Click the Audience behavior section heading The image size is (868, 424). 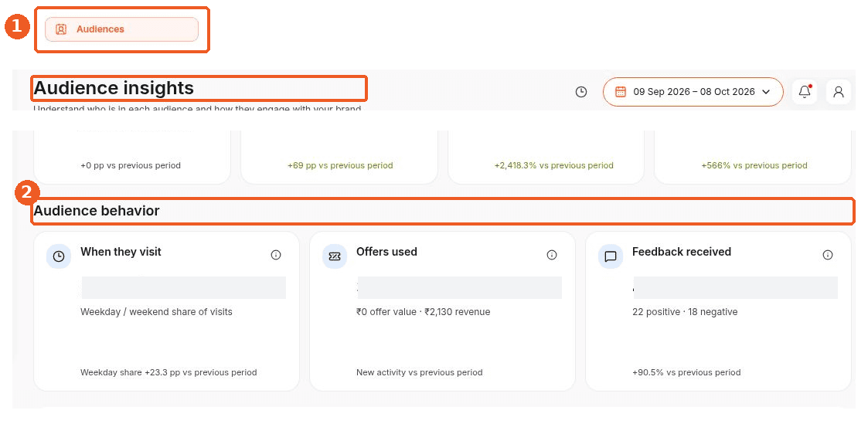pos(97,211)
